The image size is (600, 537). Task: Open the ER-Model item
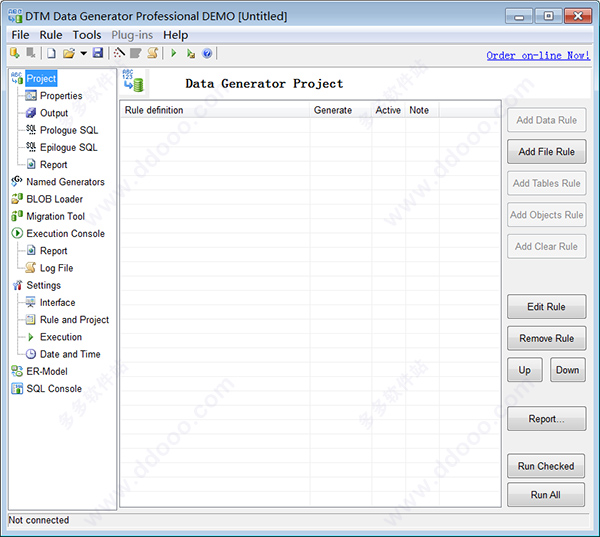[47, 371]
